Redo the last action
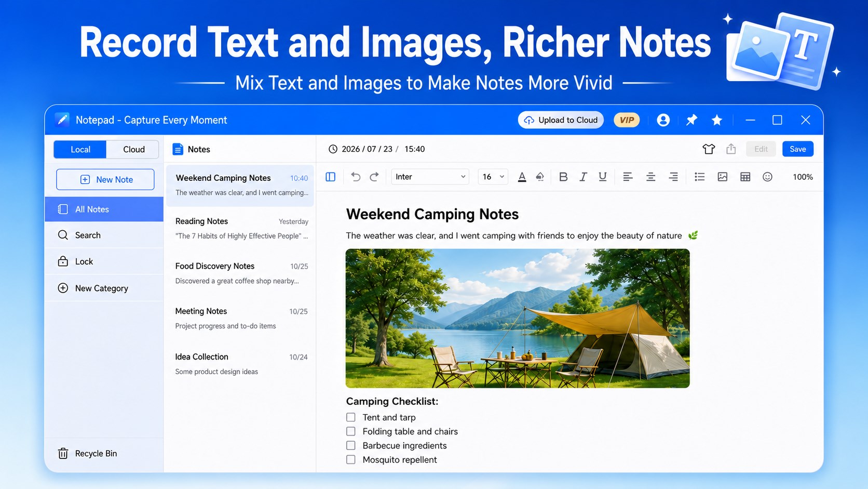 [374, 177]
